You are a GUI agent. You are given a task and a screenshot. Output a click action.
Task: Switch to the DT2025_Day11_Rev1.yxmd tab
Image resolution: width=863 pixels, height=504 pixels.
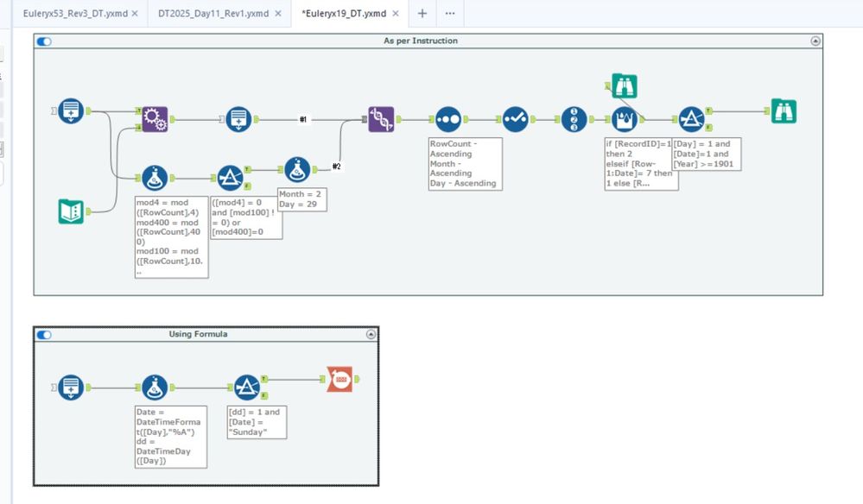213,13
